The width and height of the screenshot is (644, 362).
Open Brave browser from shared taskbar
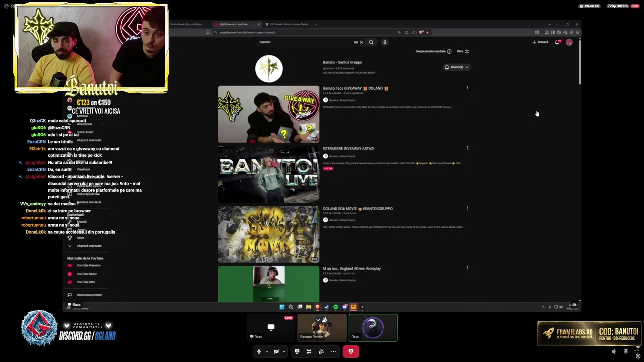(x=317, y=307)
